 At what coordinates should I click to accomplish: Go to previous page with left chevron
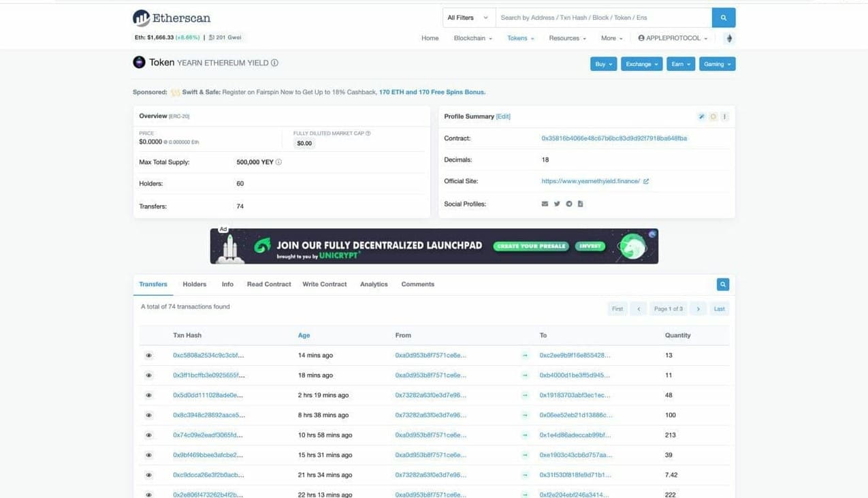click(x=639, y=309)
